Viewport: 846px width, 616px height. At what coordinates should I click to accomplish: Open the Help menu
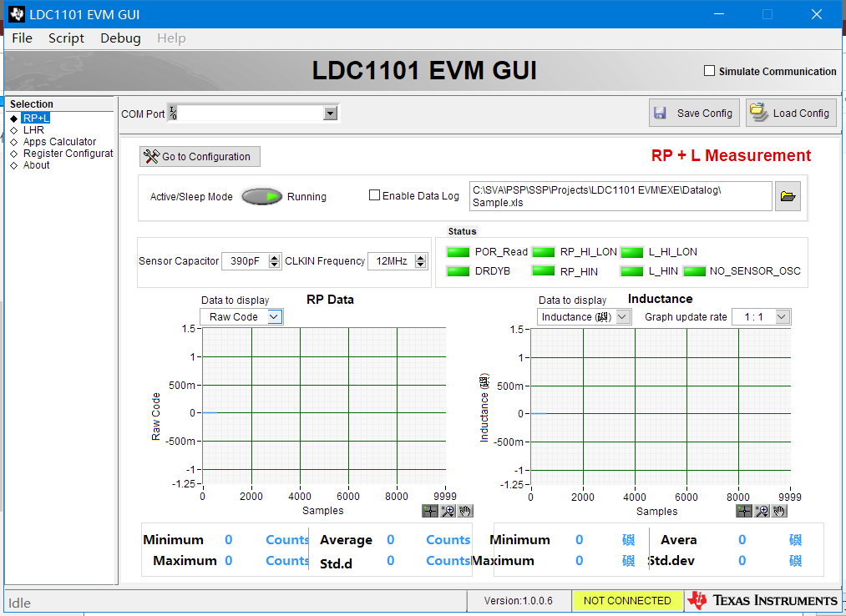pyautogui.click(x=171, y=38)
